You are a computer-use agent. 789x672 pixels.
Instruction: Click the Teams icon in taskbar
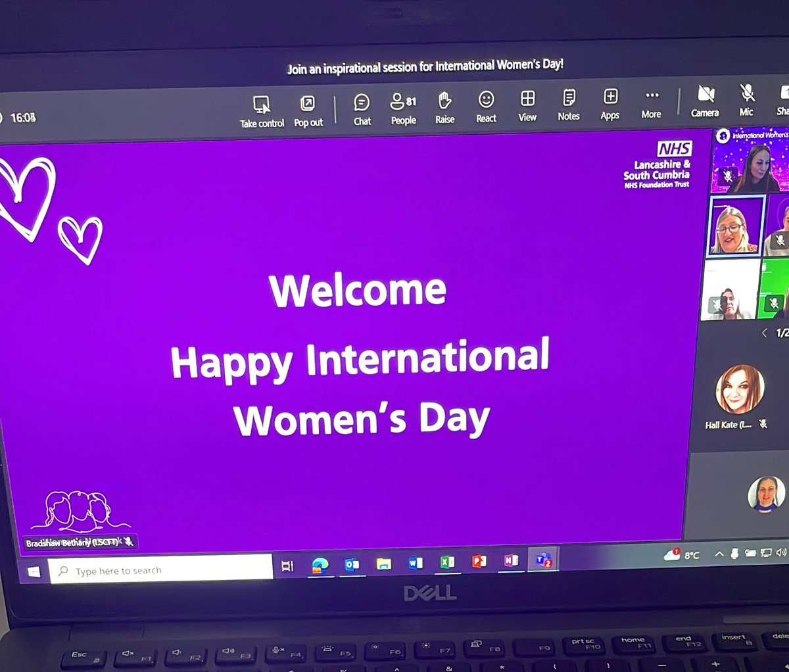(544, 560)
